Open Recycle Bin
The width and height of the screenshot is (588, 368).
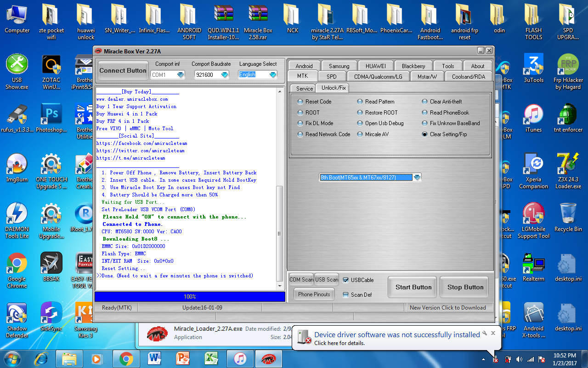click(568, 218)
